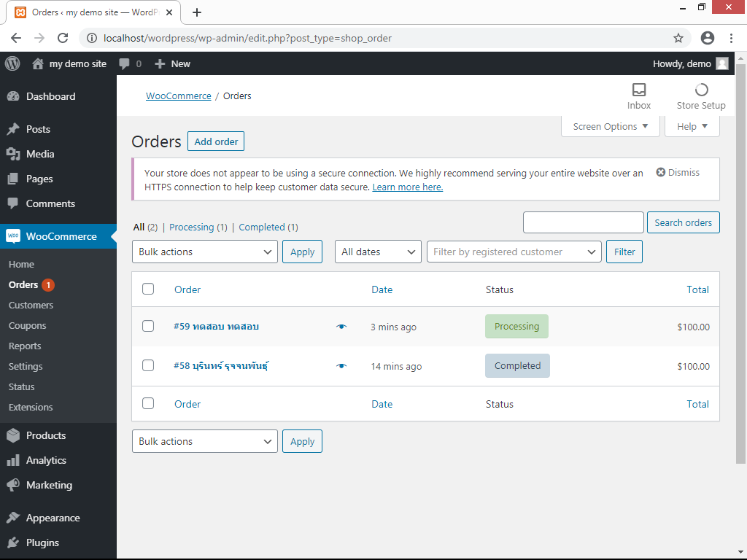Click the Appearance brush icon
The height and width of the screenshot is (560, 747).
coord(13,518)
